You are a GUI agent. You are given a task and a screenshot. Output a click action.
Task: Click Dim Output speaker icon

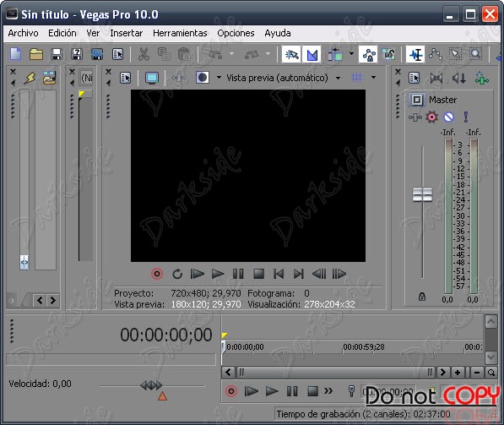(x=459, y=78)
